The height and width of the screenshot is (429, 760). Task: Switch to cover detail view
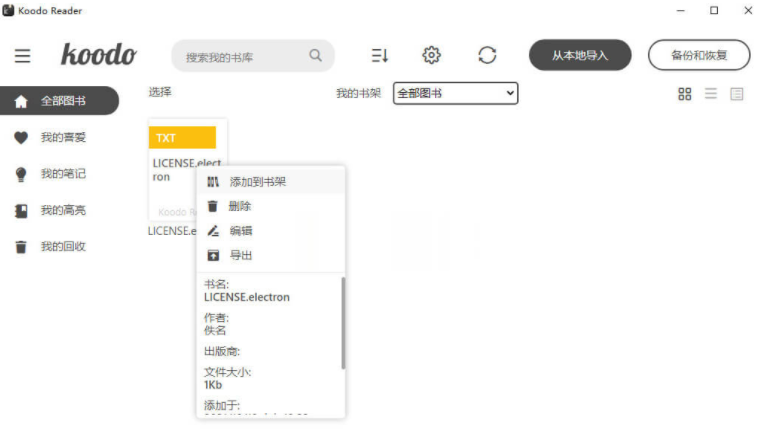737,94
